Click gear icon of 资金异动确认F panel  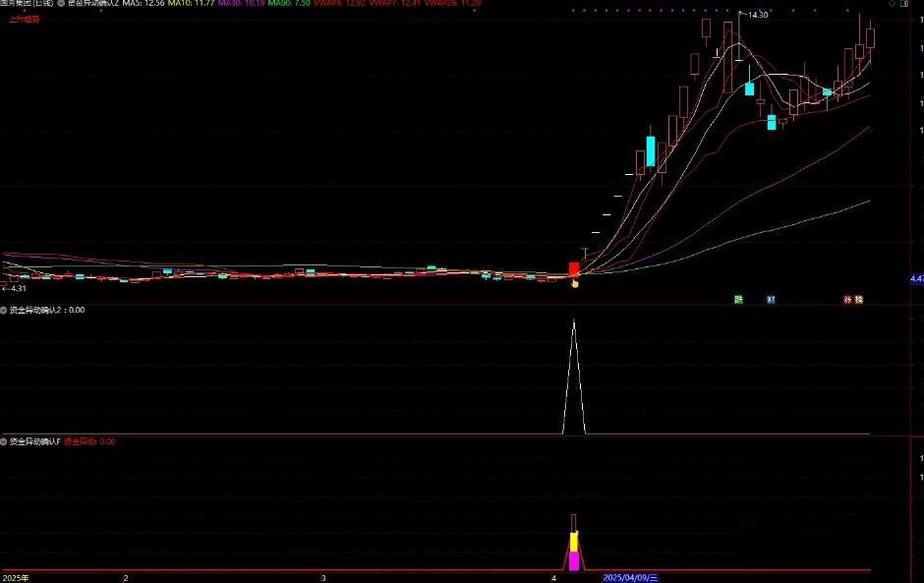pyautogui.click(x=4, y=441)
